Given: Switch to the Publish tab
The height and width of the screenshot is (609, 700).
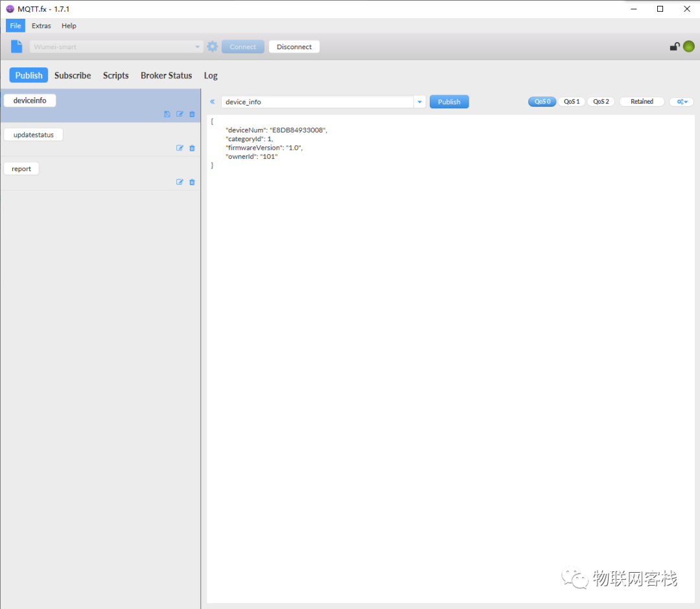Looking at the screenshot, I should (29, 75).
